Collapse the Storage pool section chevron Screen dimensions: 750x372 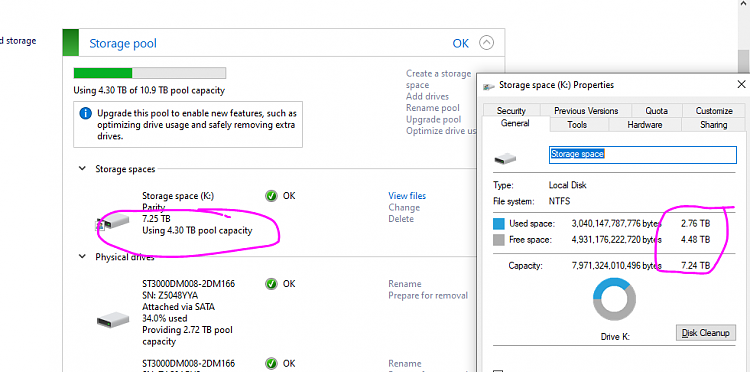click(486, 43)
